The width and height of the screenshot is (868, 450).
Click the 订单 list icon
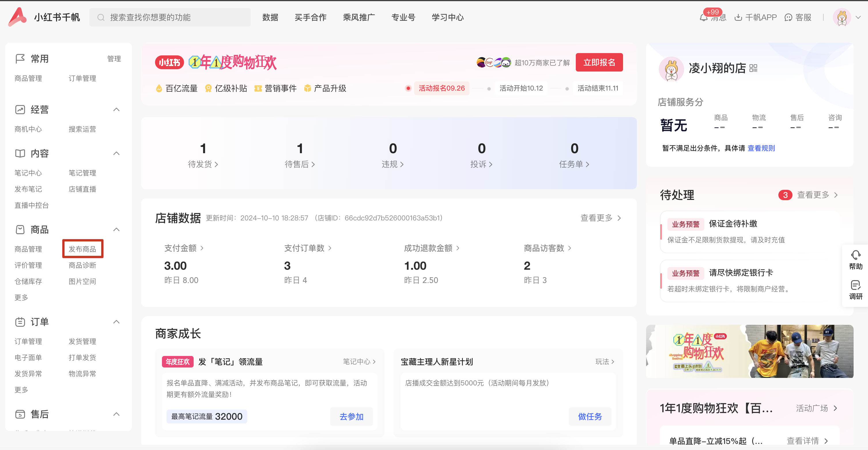pyautogui.click(x=20, y=322)
